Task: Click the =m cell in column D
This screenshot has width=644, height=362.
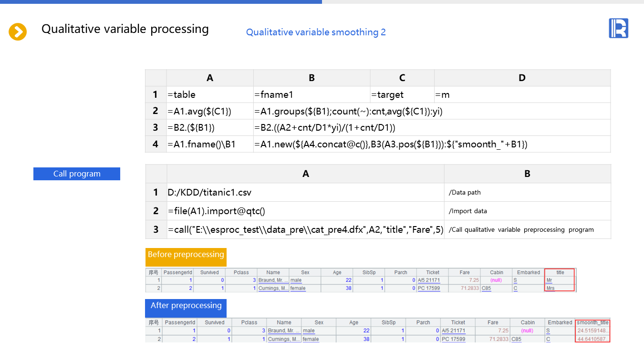Action: tap(522, 94)
